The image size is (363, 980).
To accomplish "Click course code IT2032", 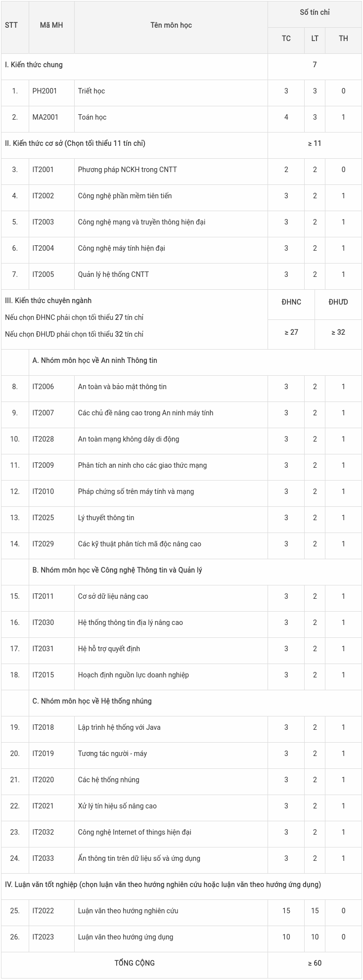I will (x=43, y=832).
